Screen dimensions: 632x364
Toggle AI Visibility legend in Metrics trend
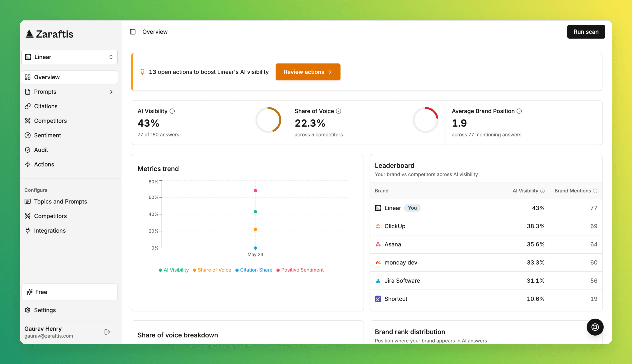coord(174,270)
